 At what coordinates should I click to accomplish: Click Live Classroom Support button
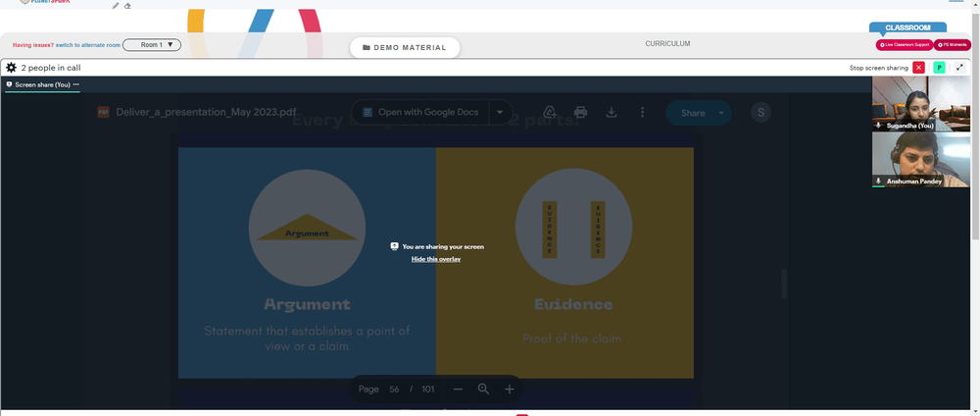pos(905,45)
